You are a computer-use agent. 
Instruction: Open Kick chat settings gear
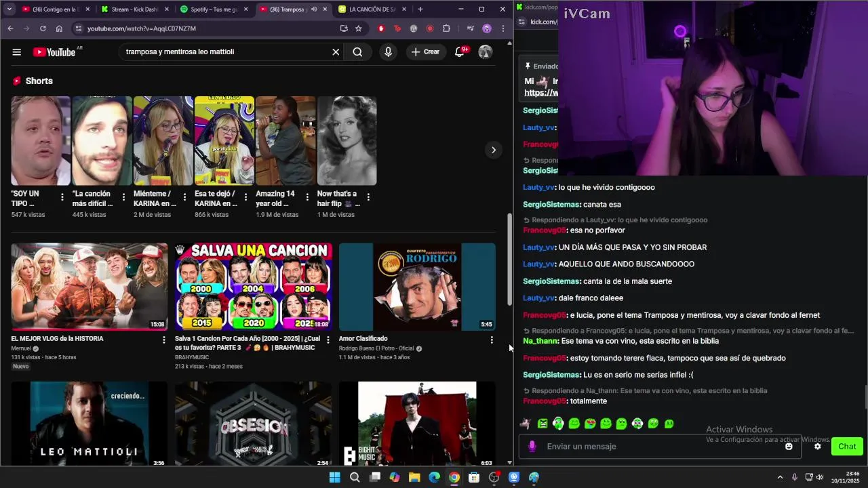[817, 447]
